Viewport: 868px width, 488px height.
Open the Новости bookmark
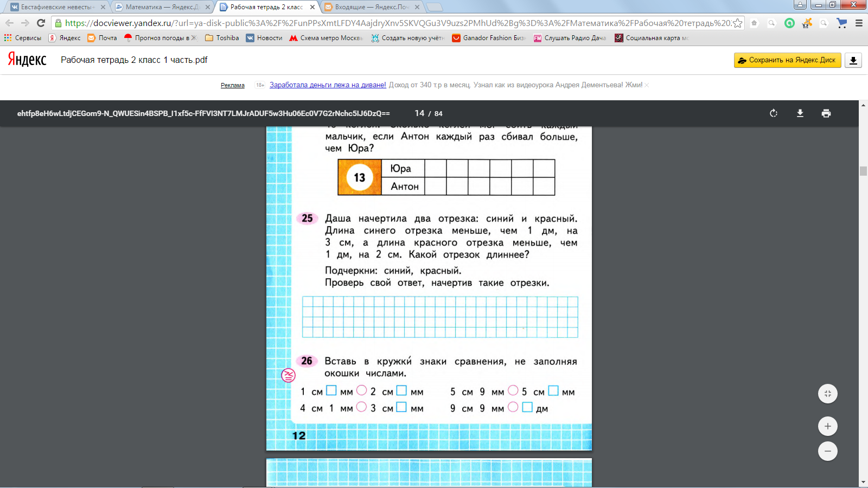(264, 38)
